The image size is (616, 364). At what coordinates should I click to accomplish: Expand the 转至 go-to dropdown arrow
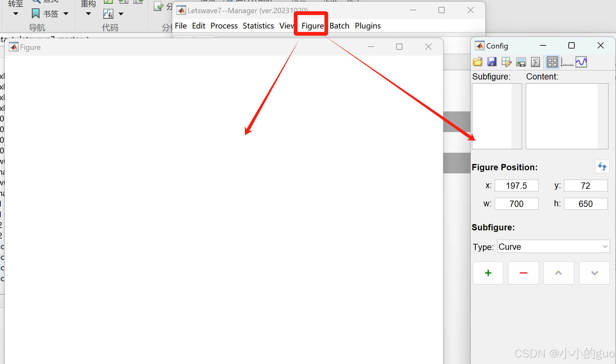coord(16,14)
